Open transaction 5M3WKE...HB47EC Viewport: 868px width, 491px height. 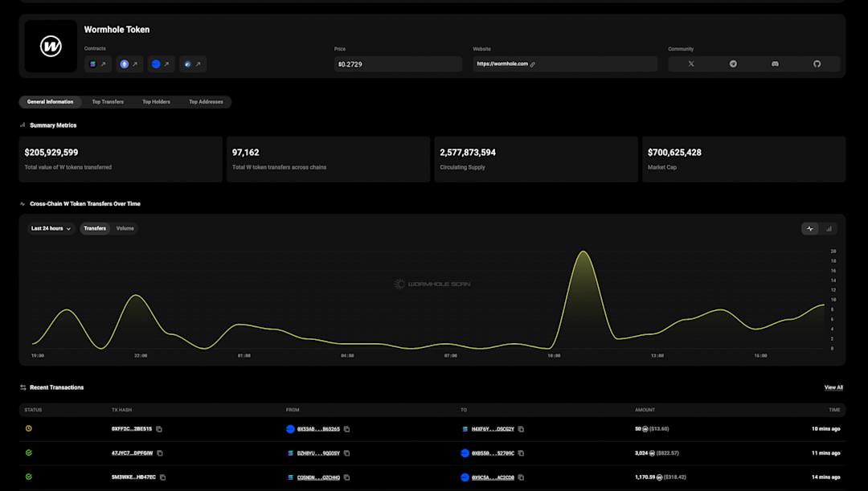pyautogui.click(x=134, y=477)
